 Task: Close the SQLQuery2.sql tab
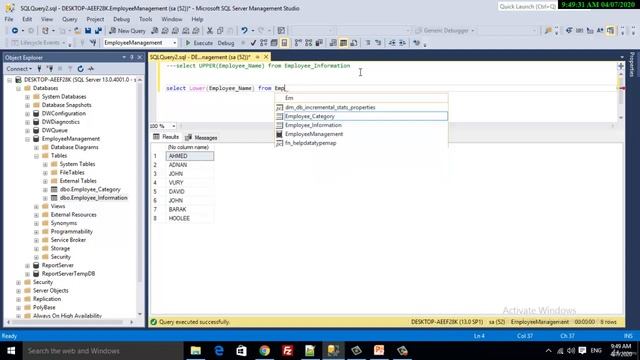[266, 57]
